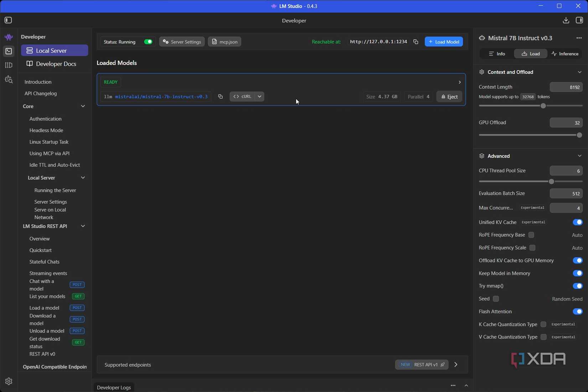
Task: Adjust the Context Length slider handle
Action: [543, 106]
